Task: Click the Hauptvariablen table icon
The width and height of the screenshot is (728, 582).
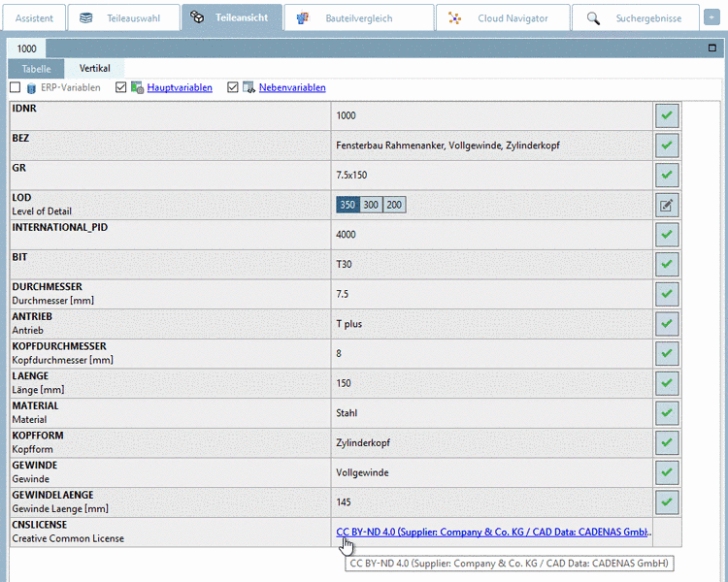Action: [137, 87]
